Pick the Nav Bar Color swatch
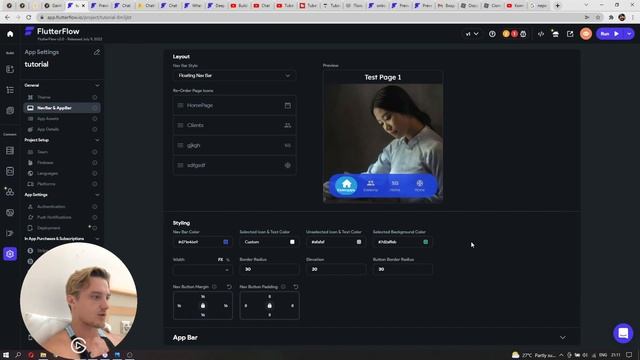This screenshot has height=360, width=640. [226, 242]
